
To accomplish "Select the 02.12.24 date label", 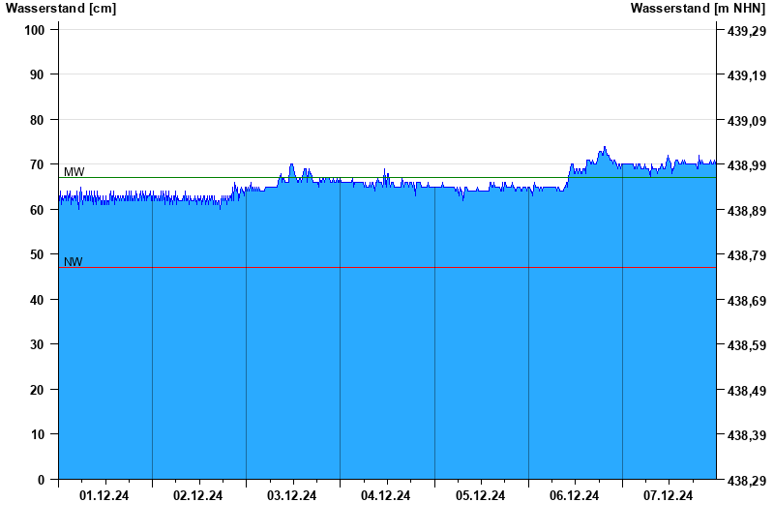I will pos(198,496).
